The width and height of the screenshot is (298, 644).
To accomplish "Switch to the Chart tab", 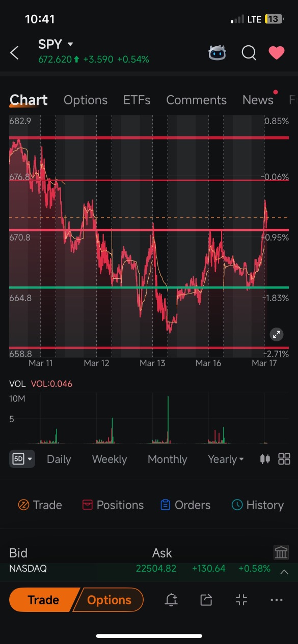I will 29,100.
